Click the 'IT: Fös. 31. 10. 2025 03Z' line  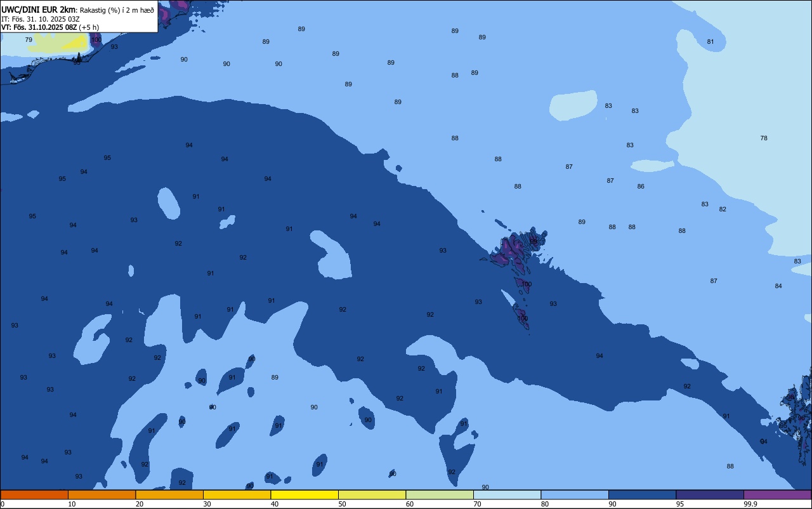click(x=41, y=19)
